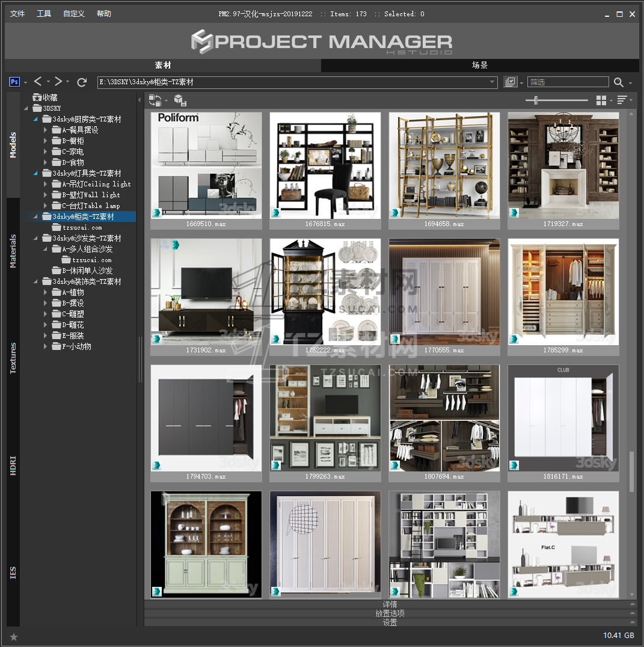Click the Photoshop (Ps) icon in toolbar

[15, 82]
